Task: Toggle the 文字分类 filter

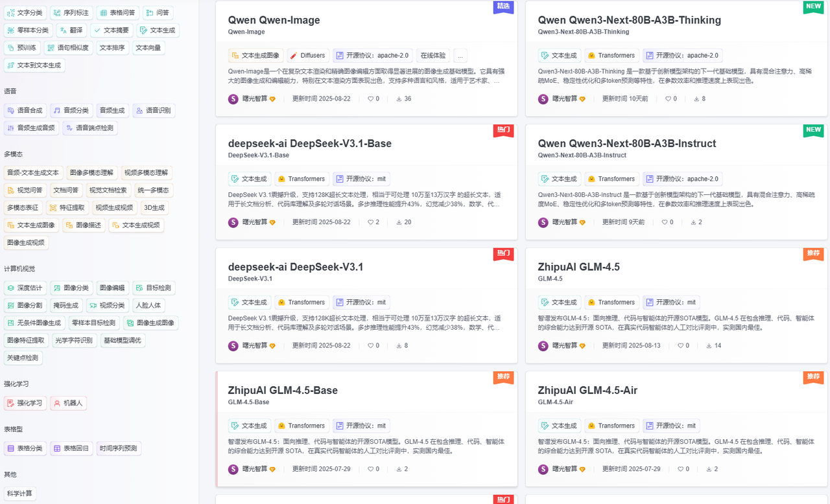Action: (x=25, y=12)
